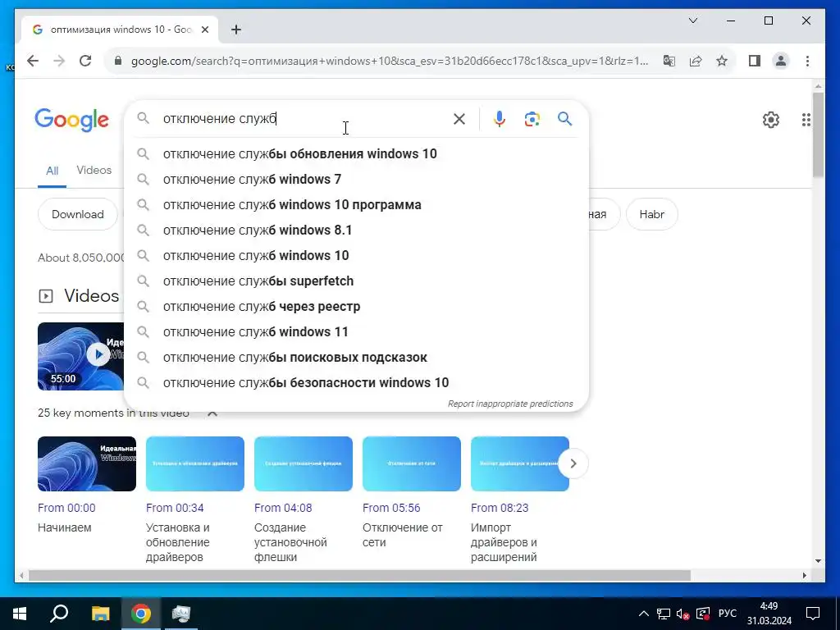This screenshot has width=840, height=630.
Task: Collapse the 25 key moments section
Action: (212, 413)
